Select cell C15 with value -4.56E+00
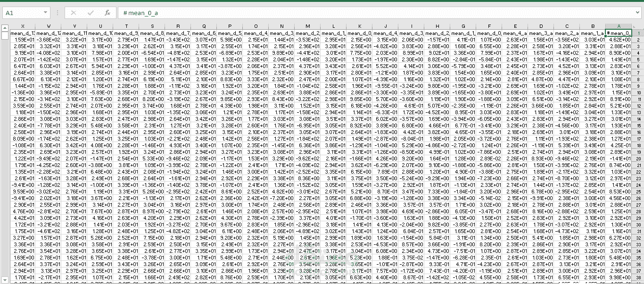The width and height of the screenshot is (644, 284). tap(567, 125)
